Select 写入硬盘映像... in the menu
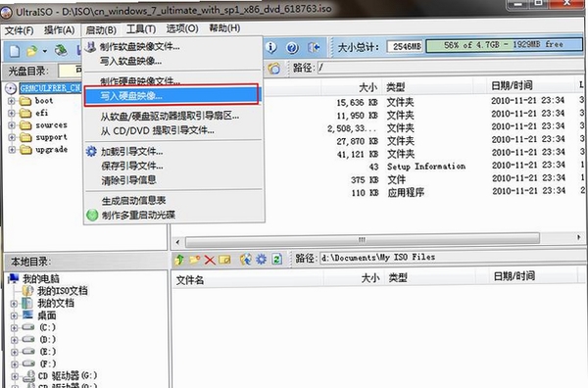The width and height of the screenshot is (588, 388). point(171,96)
